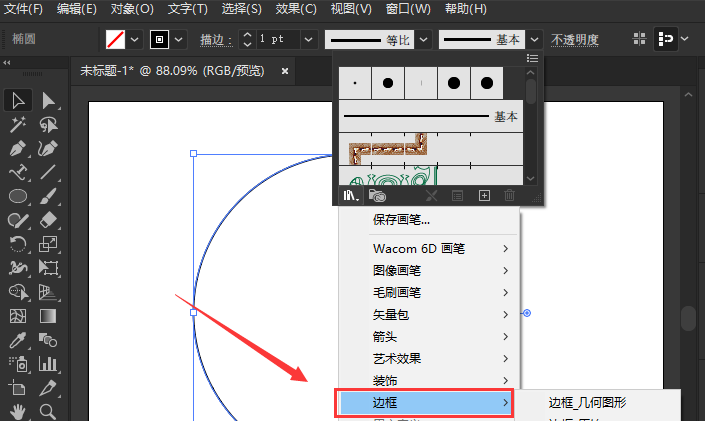The height and width of the screenshot is (421, 705).
Task: Select the Column Graph tool
Action: 48,364
